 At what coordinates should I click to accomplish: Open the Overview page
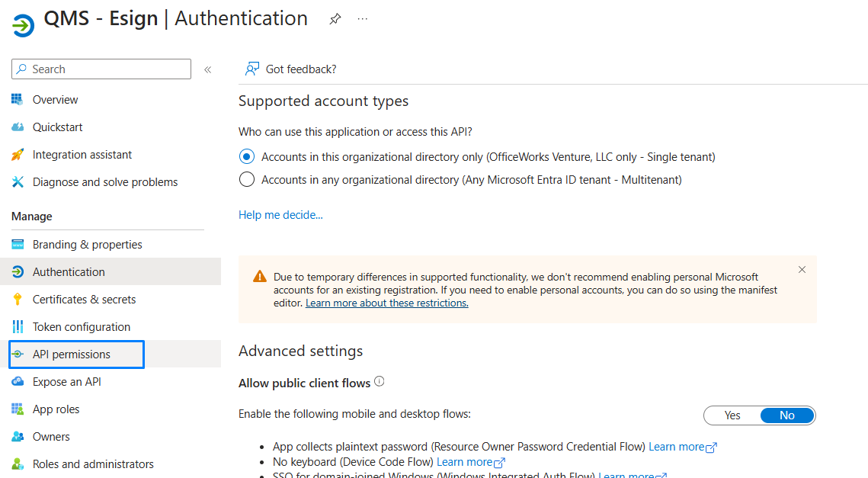[56, 100]
